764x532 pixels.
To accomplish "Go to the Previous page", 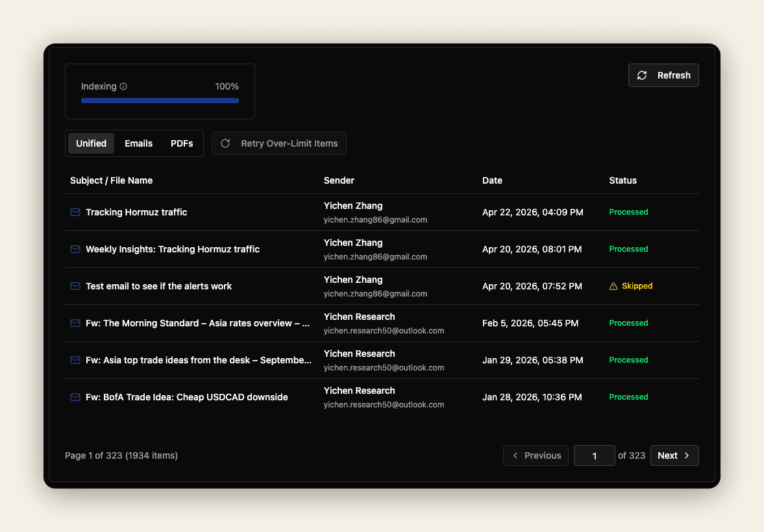I will 536,455.
